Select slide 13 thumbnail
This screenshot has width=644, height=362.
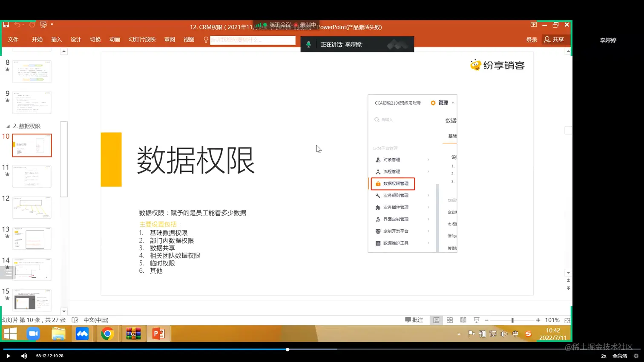tap(32, 238)
